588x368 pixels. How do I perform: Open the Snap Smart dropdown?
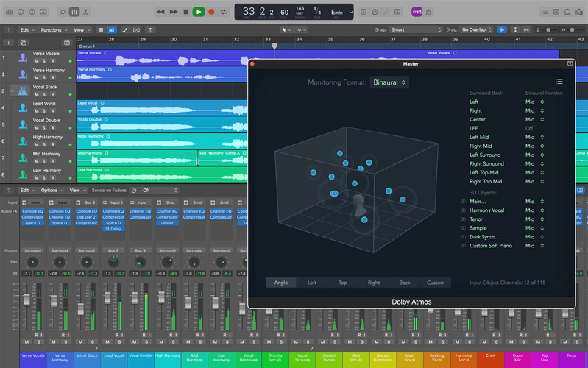(416, 30)
